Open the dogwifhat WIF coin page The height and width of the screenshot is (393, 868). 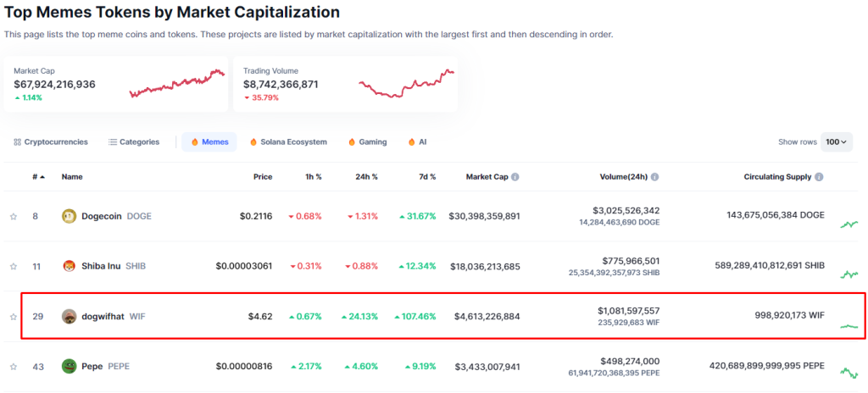[114, 317]
